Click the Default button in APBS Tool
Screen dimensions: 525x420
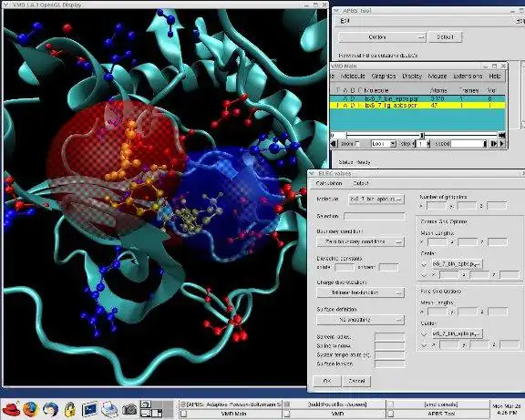[x=445, y=37]
